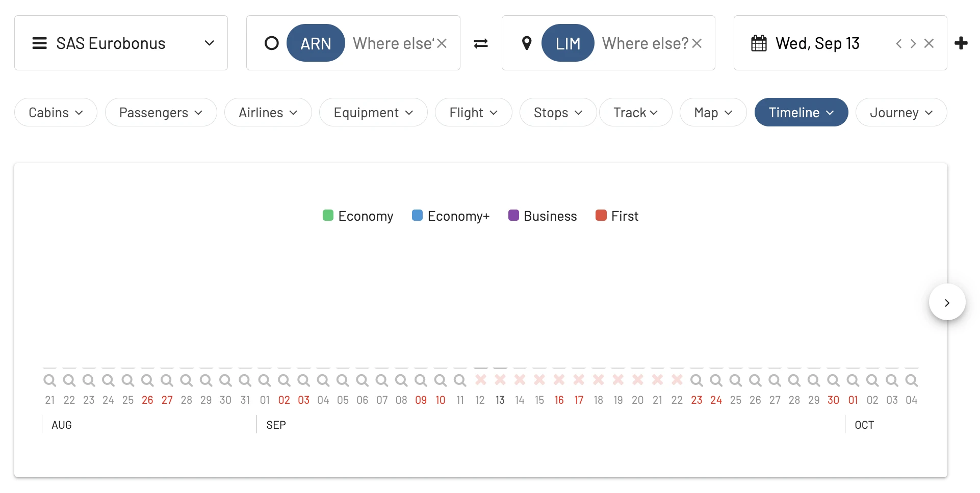Search availability for Oct 04

[912, 380]
